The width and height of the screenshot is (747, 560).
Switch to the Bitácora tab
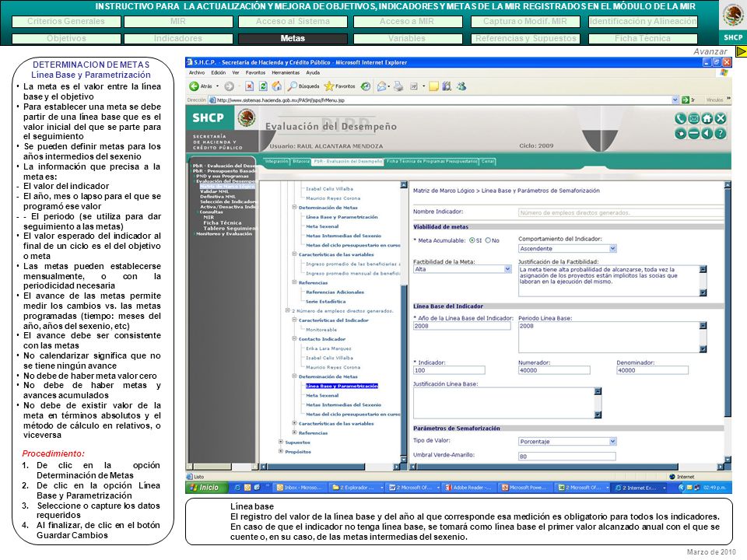pos(301,162)
